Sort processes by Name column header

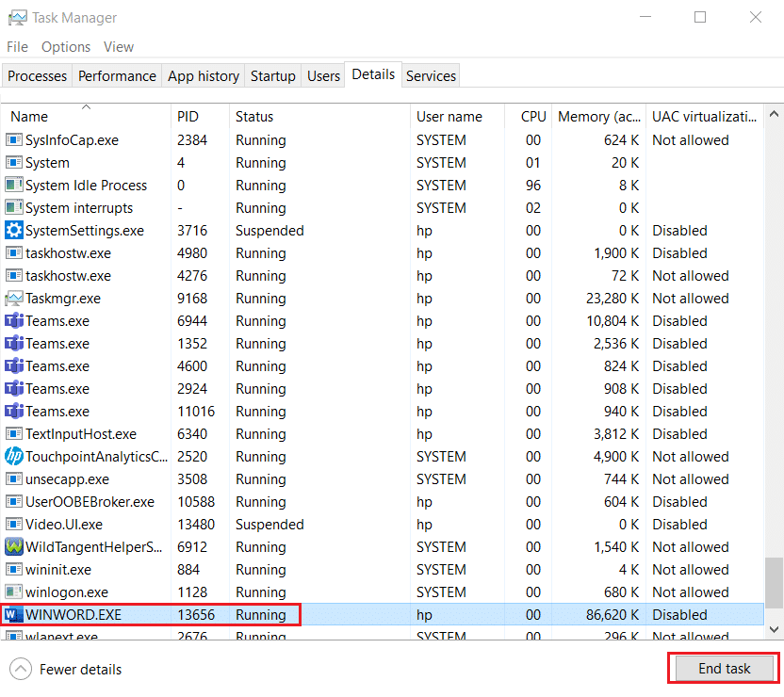tap(29, 117)
